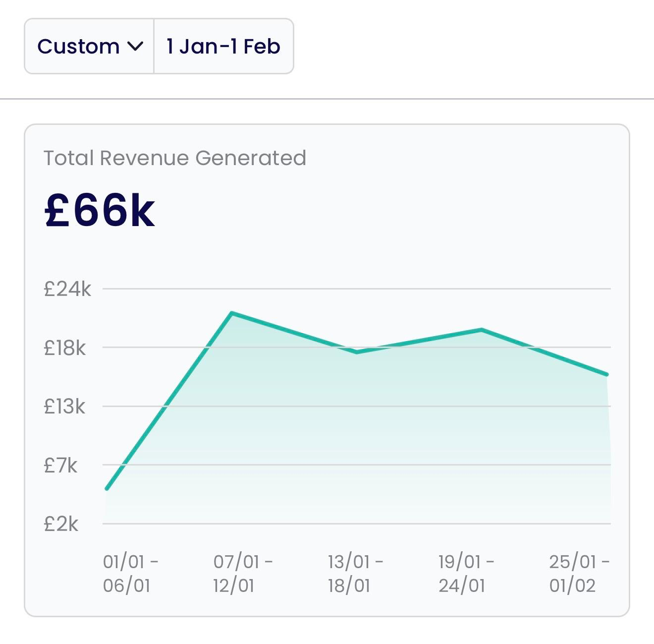Click the £18k axis label
The width and height of the screenshot is (654, 644).
click(x=65, y=348)
